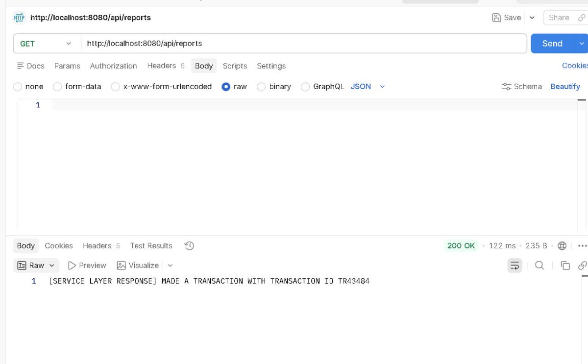588x364 pixels.
Task: Search within the response body
Action: click(x=539, y=265)
